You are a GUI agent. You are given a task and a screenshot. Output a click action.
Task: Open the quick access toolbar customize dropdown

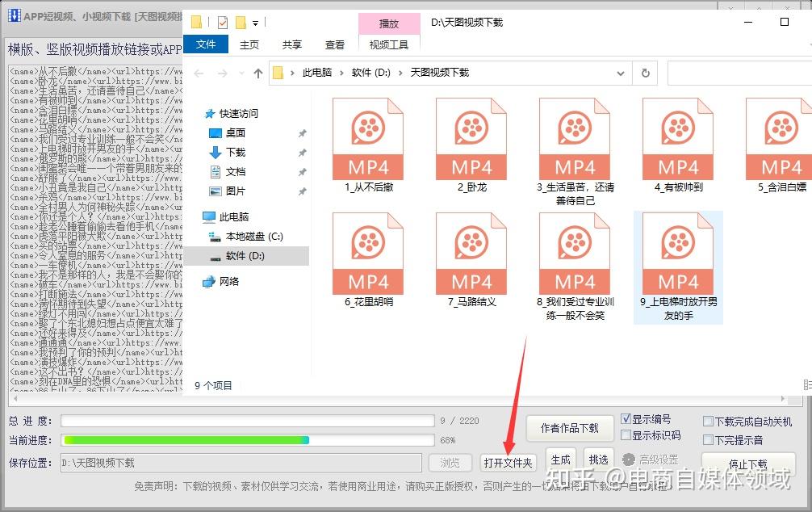[x=255, y=23]
